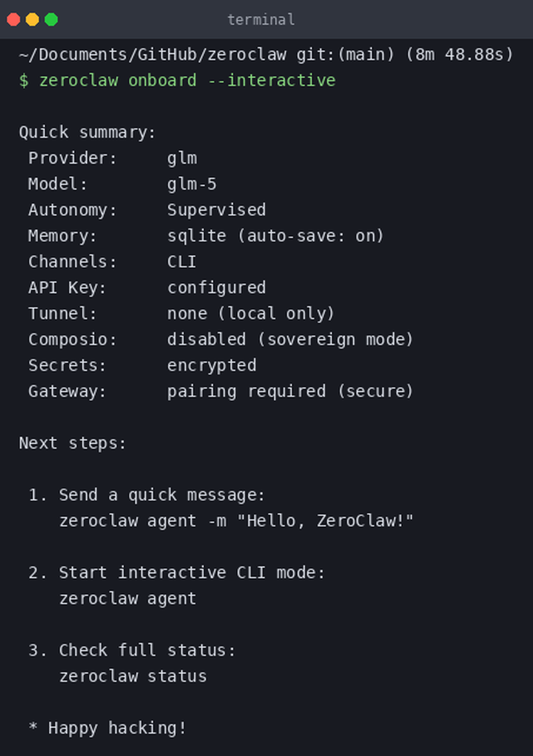Click the API Key configured text
This screenshot has height=756, width=533.
(216, 287)
